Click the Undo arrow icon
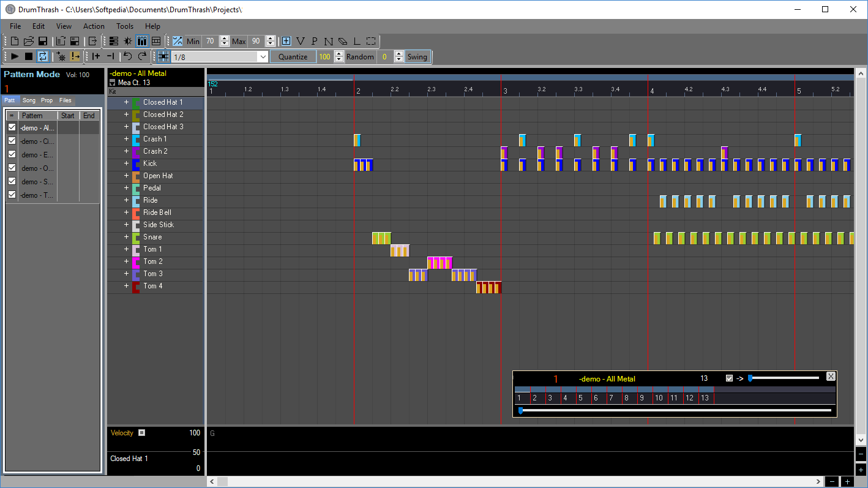The height and width of the screenshot is (488, 868). coord(127,56)
